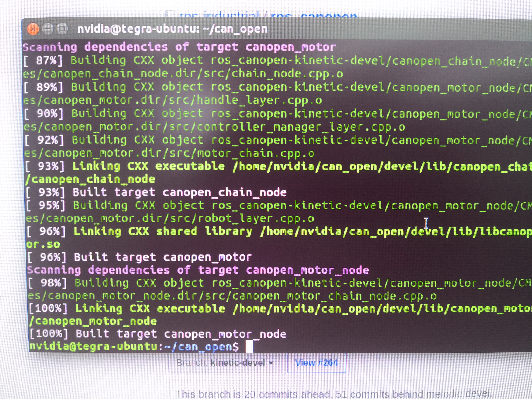The width and height of the screenshot is (532, 399).
Task: Click '[100%] Built target canopen_motor_node'
Action: (158, 334)
